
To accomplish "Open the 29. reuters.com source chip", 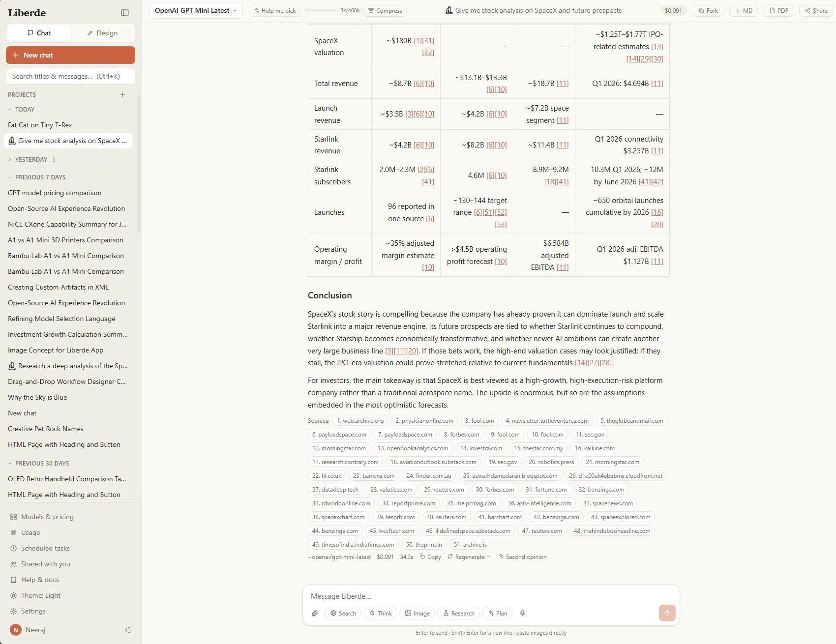I will coord(444,490).
